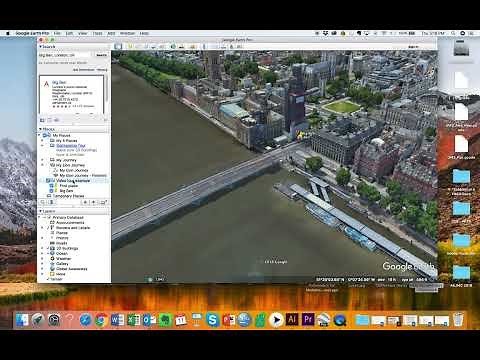Open the Ruler measuring tool
480x360 pixels.
(204, 46)
